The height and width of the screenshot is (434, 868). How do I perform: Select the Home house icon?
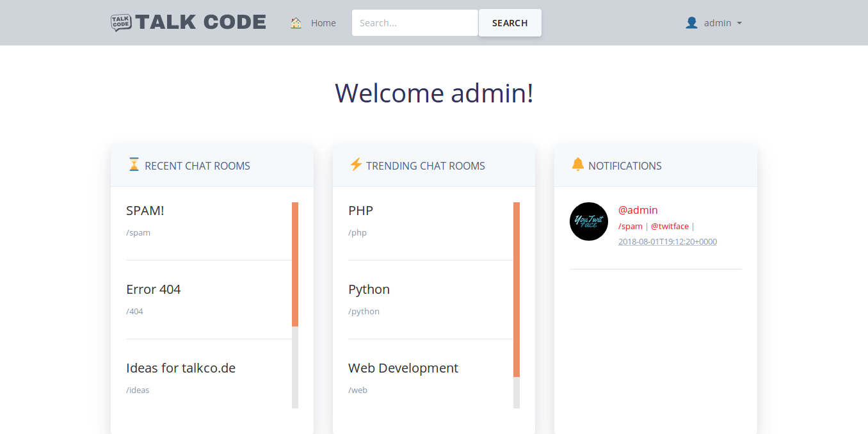295,22
